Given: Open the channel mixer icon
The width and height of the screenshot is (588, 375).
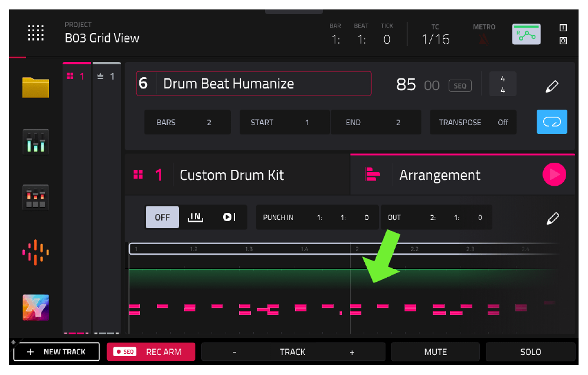Looking at the screenshot, I should (35, 142).
